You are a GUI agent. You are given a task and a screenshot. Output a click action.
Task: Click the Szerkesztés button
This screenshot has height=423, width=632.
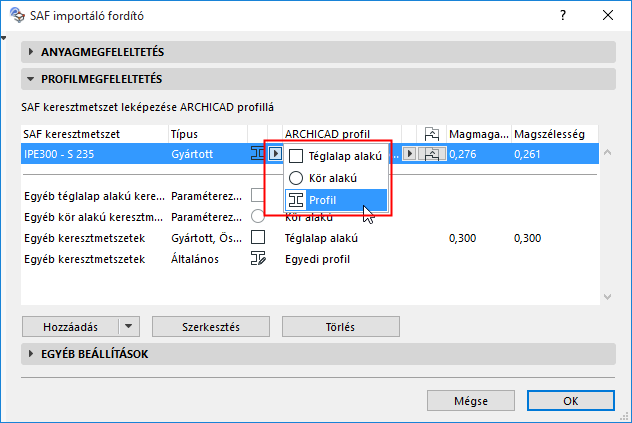click(x=211, y=327)
